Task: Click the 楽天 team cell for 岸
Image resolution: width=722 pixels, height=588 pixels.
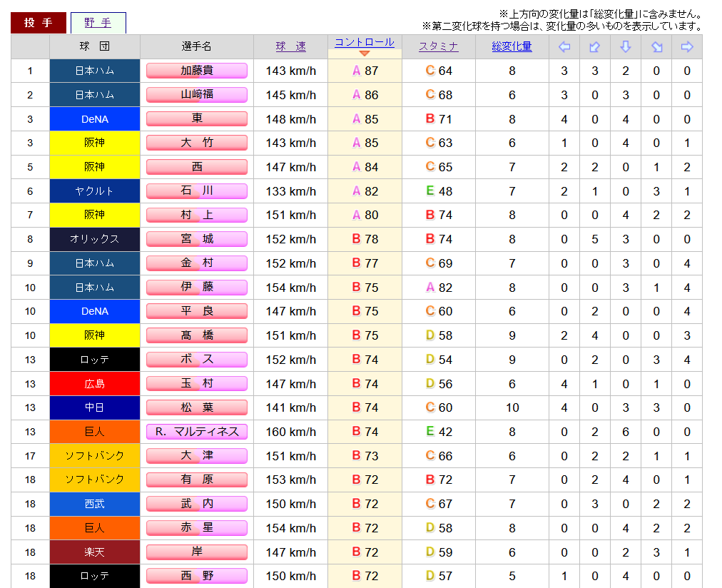Action: click(x=95, y=552)
